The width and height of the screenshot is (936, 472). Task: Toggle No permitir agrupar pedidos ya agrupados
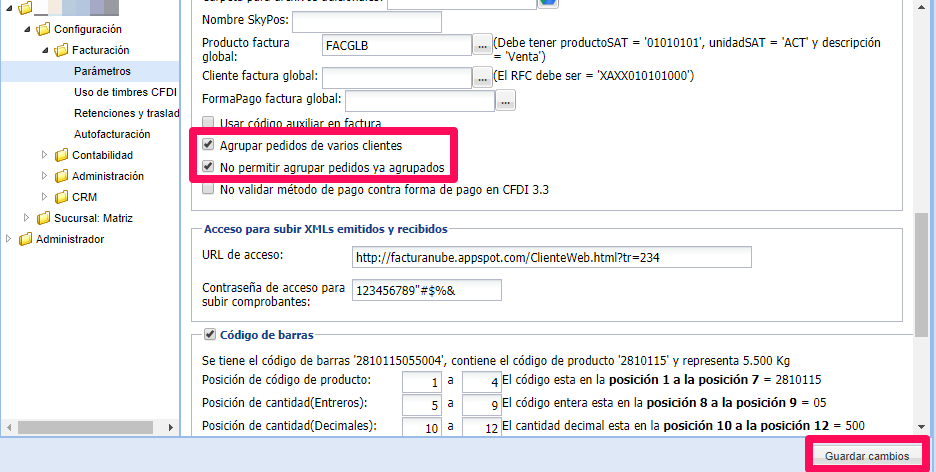pos(208,167)
